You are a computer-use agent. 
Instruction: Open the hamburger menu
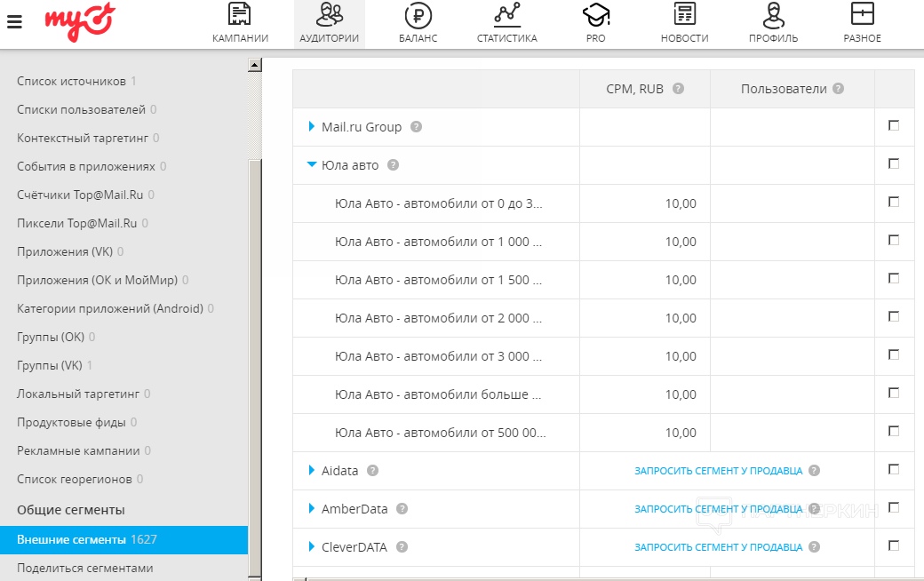click(x=15, y=22)
